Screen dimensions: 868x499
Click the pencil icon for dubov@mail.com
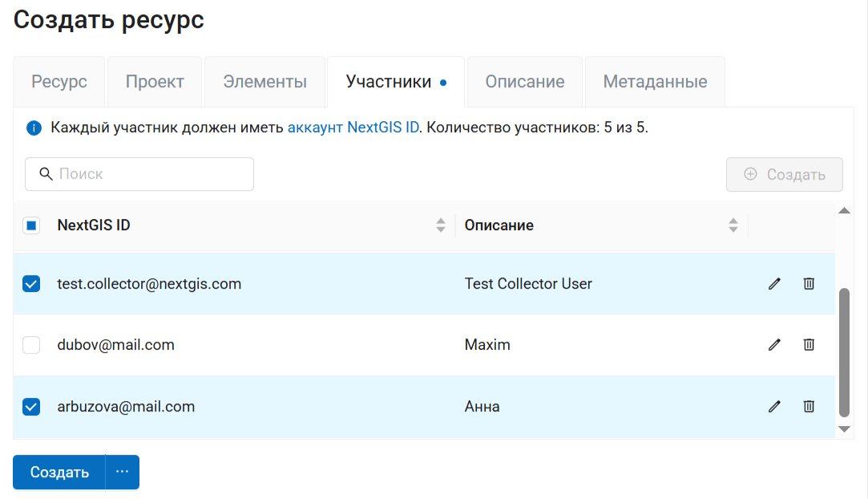pyautogui.click(x=773, y=345)
